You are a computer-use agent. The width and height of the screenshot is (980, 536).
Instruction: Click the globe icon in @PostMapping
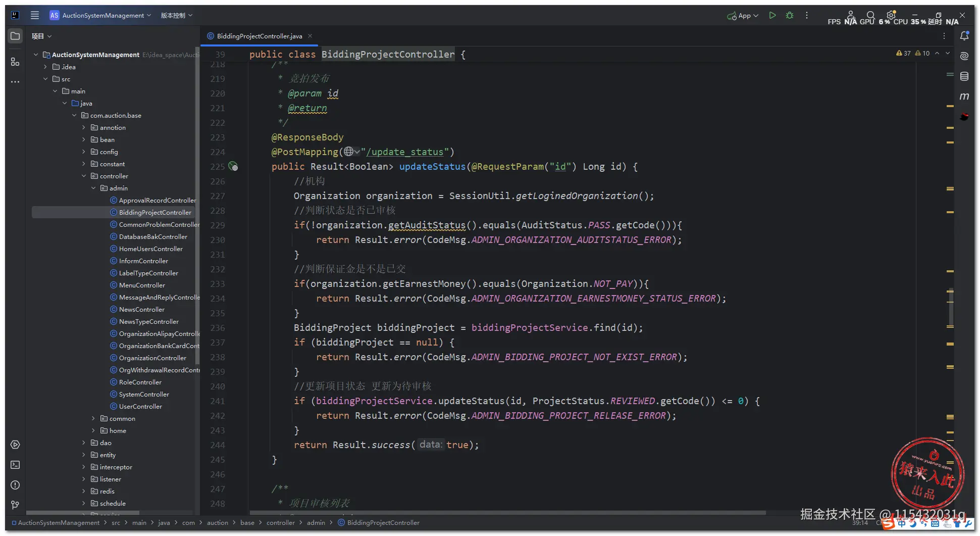[x=348, y=152]
